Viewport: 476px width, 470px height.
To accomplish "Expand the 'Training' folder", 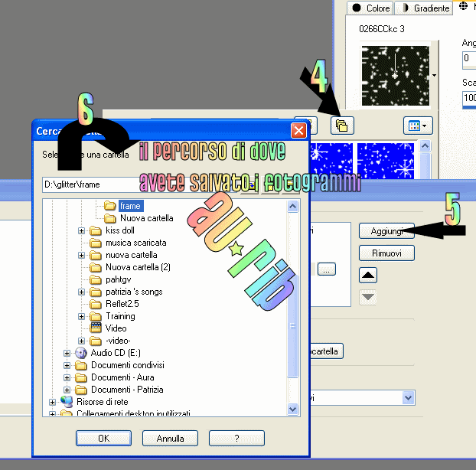I will pos(81,316).
